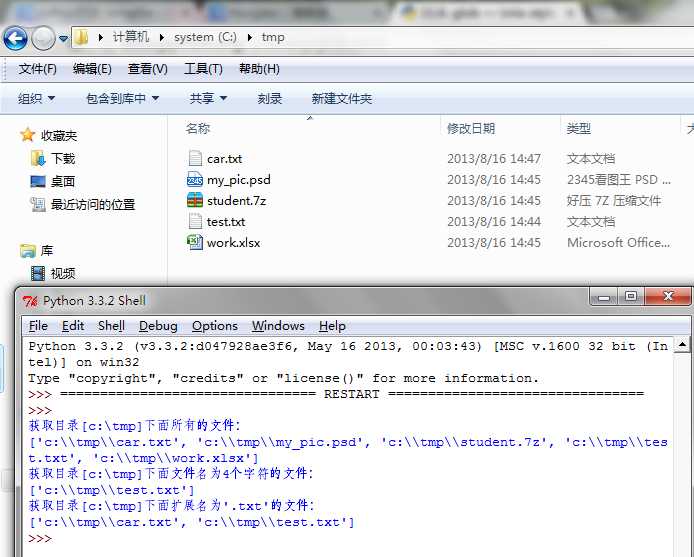Viewport: 694px width, 557px height.
Task: Select the car.txt file name
Action: (224, 159)
